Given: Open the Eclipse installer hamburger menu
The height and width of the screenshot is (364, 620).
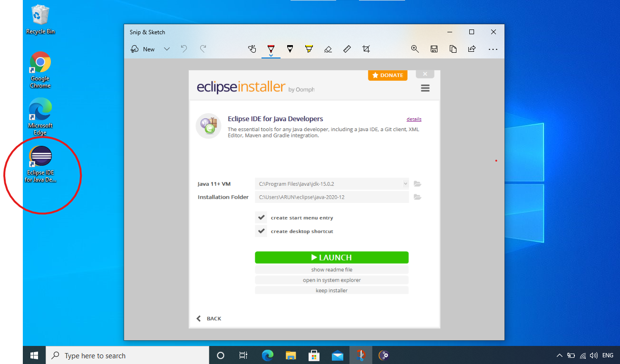Looking at the screenshot, I should tap(425, 87).
